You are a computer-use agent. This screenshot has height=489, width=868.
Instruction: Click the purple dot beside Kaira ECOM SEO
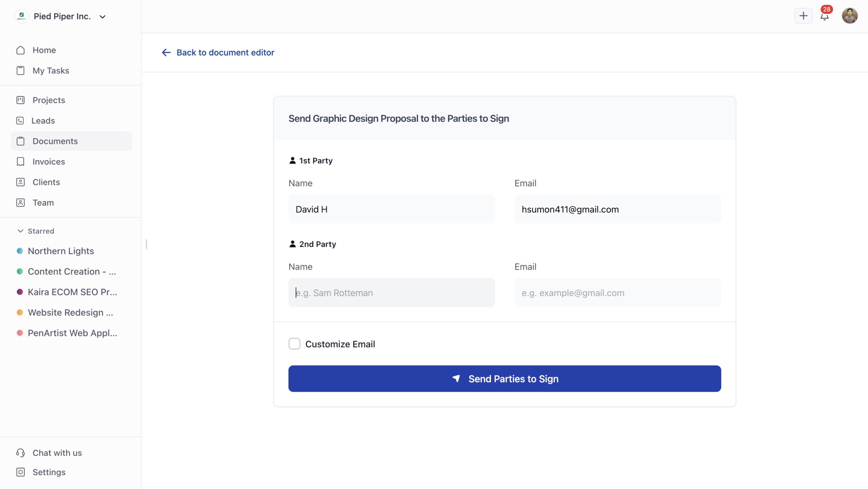[20, 292]
